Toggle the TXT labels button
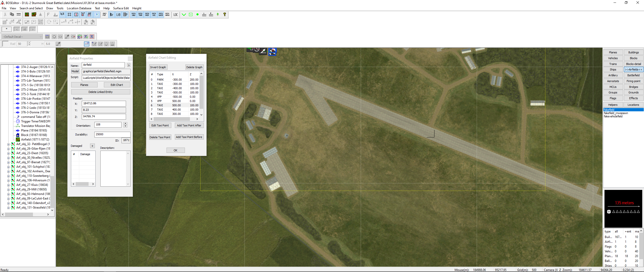 [x=83, y=15]
